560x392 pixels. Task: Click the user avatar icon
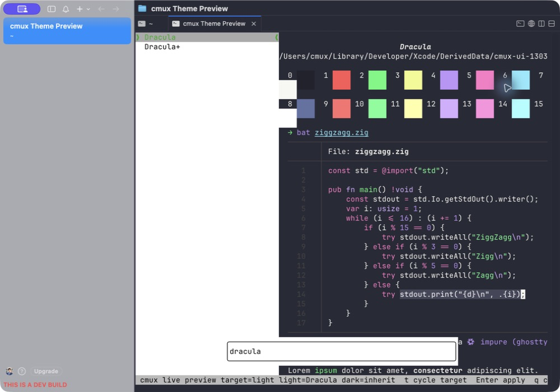(x=10, y=371)
